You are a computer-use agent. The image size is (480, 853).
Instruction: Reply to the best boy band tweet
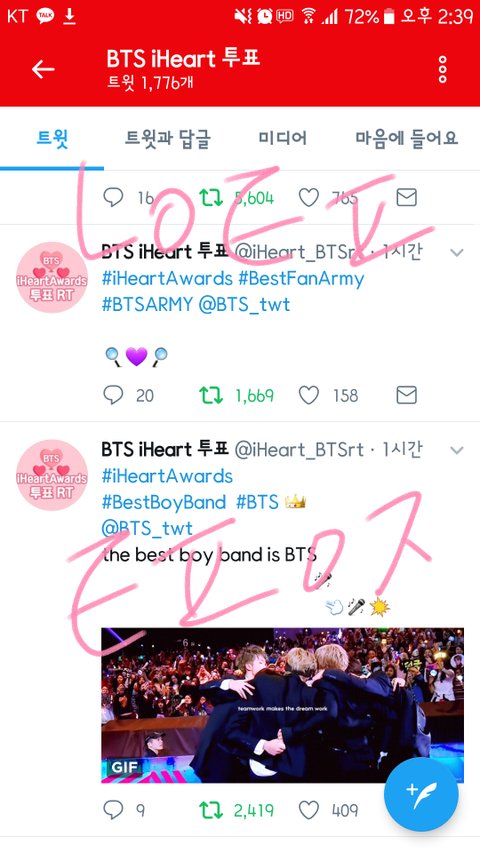point(113,811)
